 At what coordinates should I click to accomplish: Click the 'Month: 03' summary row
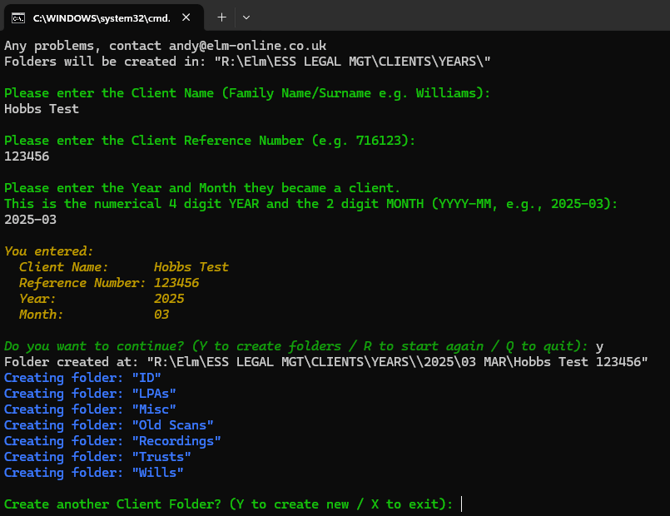point(94,314)
